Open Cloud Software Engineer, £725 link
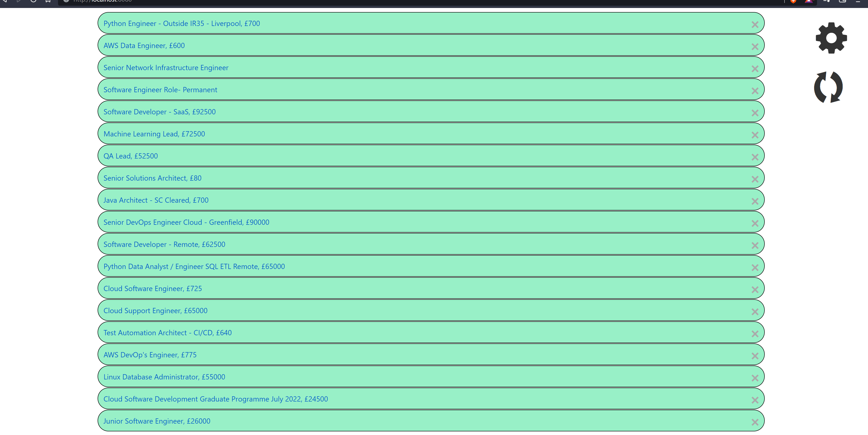Screen dimensions: 868x435 [153, 289]
